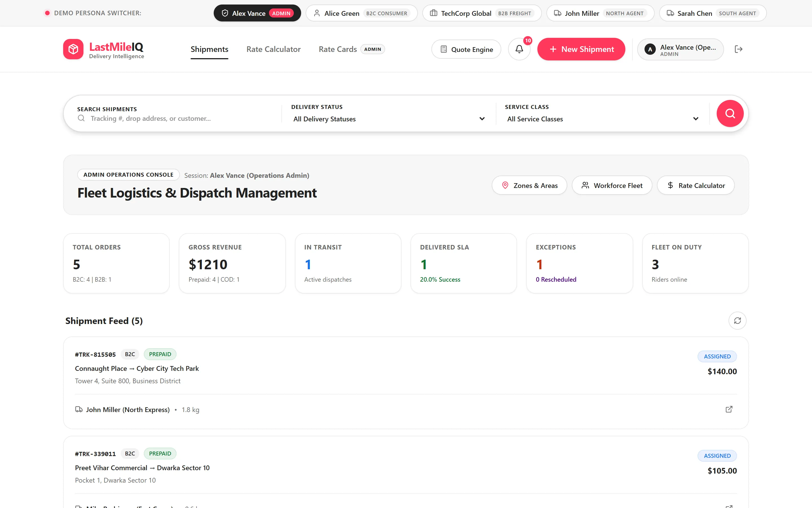
Task: Click the Alex Vance avatar circle
Action: 650,49
